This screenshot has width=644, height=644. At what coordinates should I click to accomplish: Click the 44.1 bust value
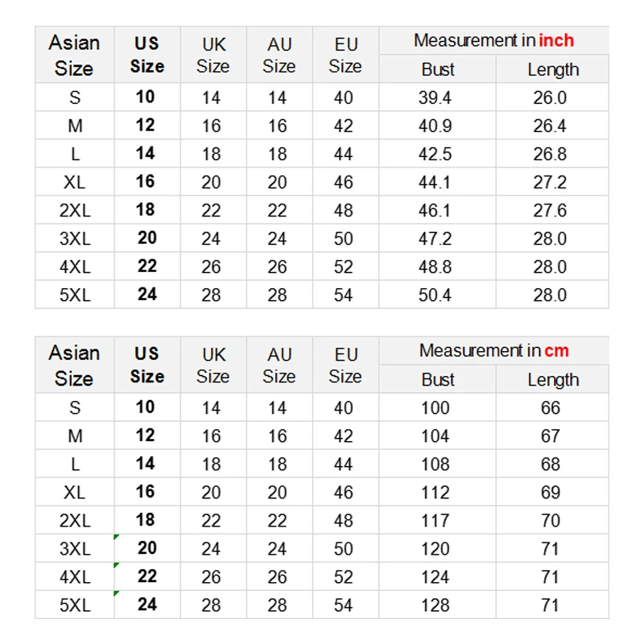pos(436,182)
